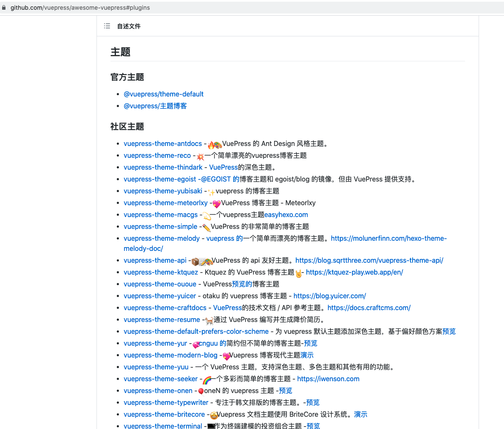Visit ktquez-play.web.app/en/ link
Image resolution: width=504 pixels, height=429 pixels.
pos(355,272)
